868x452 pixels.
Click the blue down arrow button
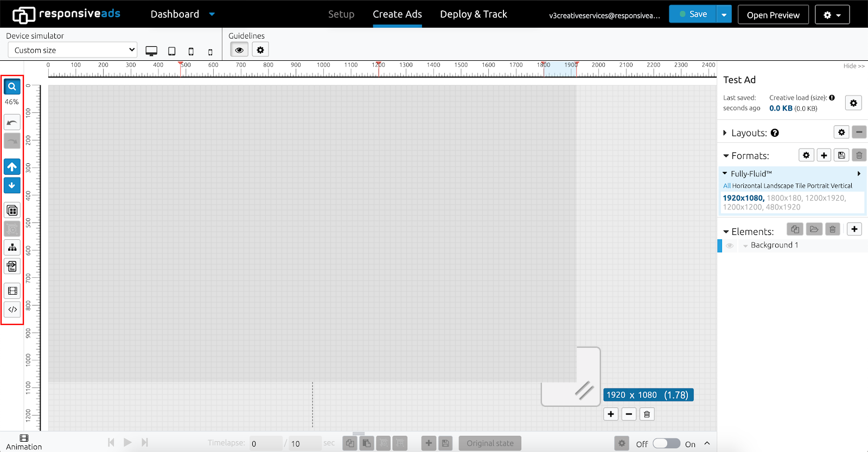(x=12, y=186)
